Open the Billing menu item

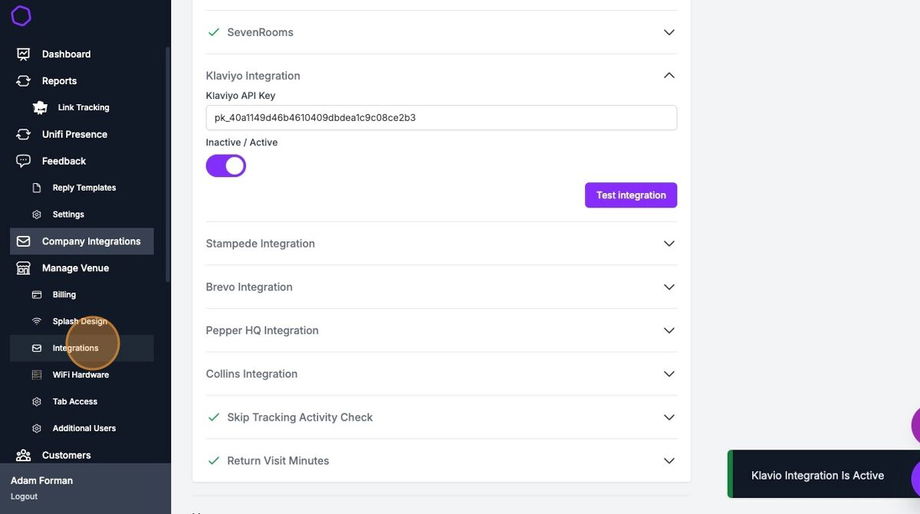[64, 295]
